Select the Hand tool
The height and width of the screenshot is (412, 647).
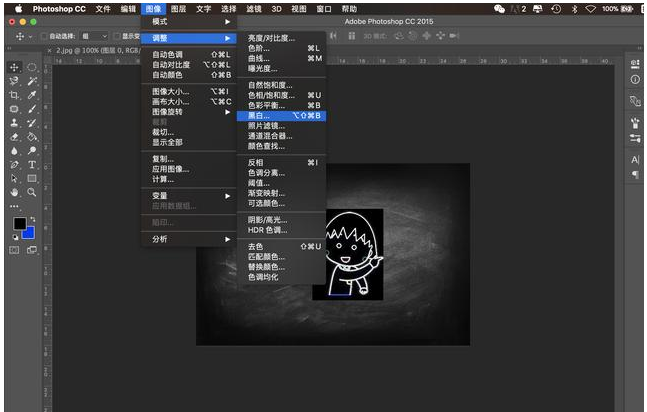pos(14,192)
